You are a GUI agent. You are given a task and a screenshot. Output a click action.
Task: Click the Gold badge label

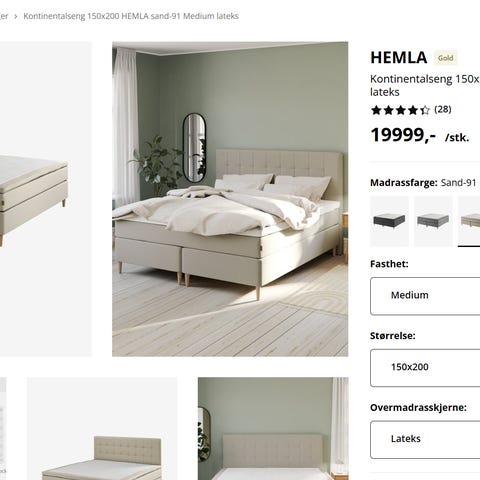446,58
